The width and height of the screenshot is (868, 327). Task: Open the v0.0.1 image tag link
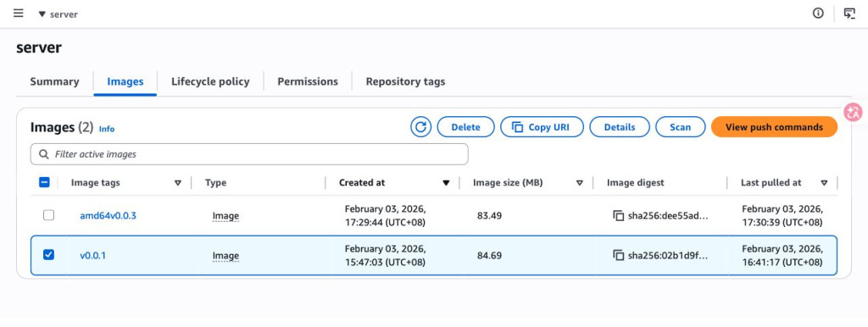(92, 256)
